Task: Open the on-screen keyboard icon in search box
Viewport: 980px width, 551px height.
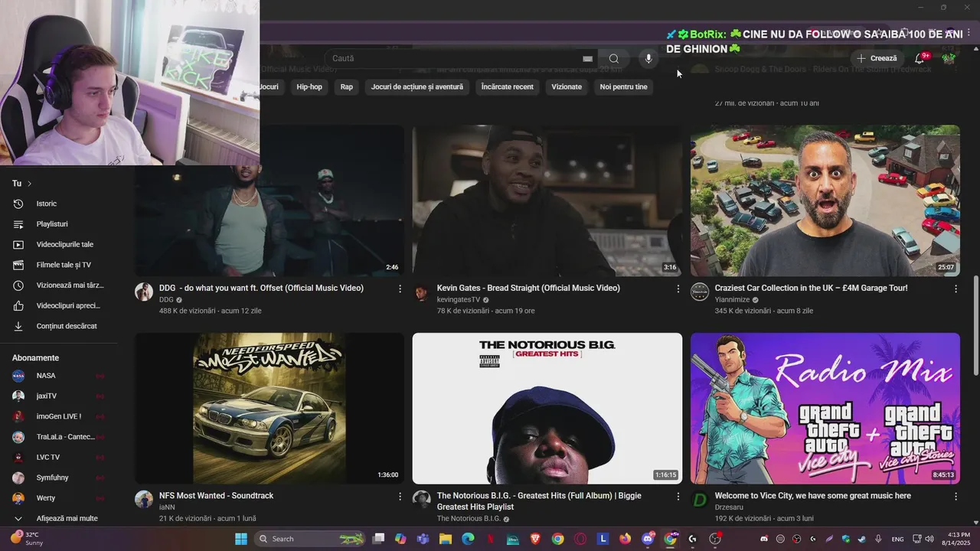Action: click(x=587, y=59)
